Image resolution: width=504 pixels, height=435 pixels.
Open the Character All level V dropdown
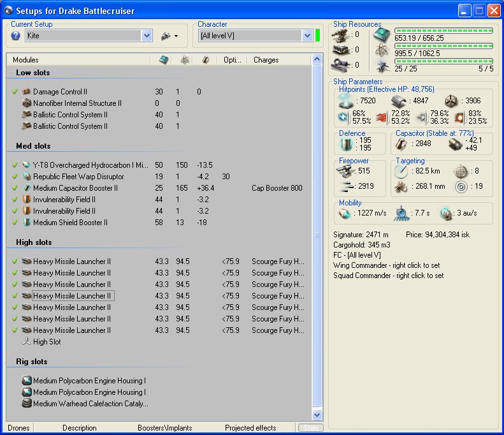pos(307,36)
